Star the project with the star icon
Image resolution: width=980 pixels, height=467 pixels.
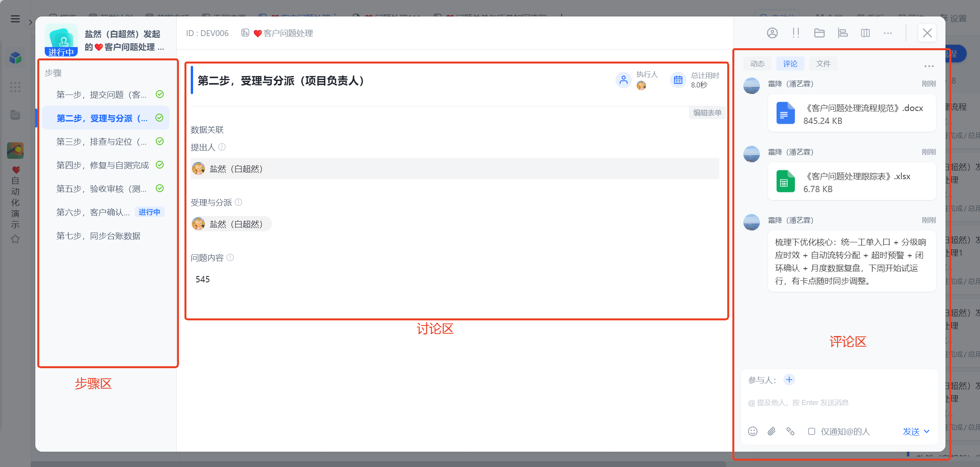[15, 239]
